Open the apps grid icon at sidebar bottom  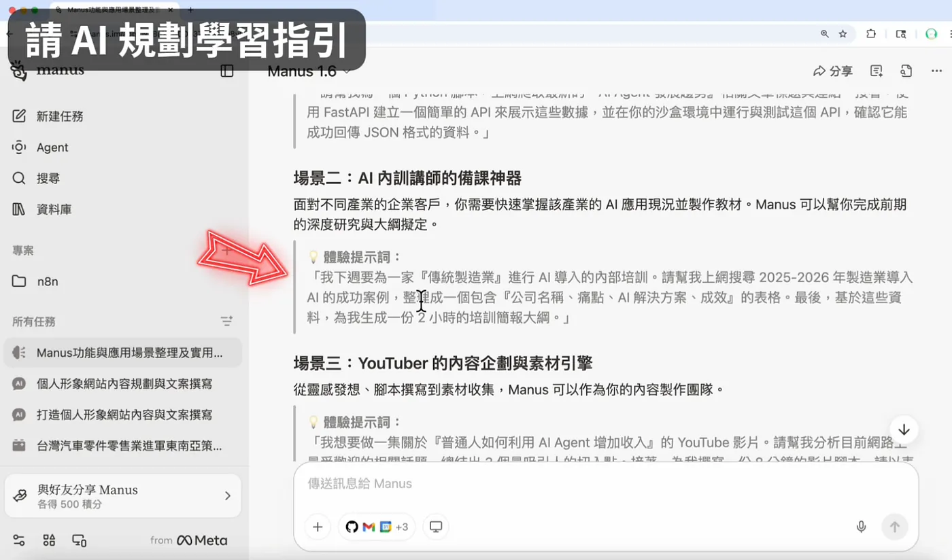49,540
